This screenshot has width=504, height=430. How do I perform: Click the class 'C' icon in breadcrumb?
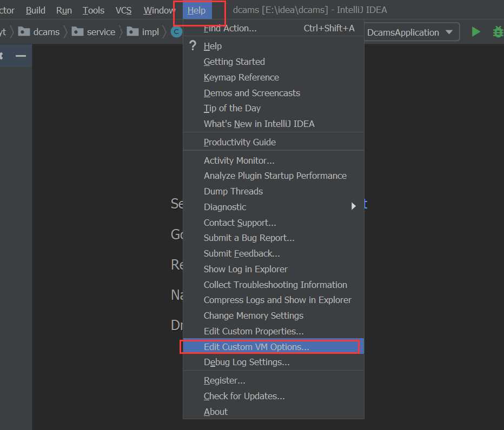click(x=176, y=32)
